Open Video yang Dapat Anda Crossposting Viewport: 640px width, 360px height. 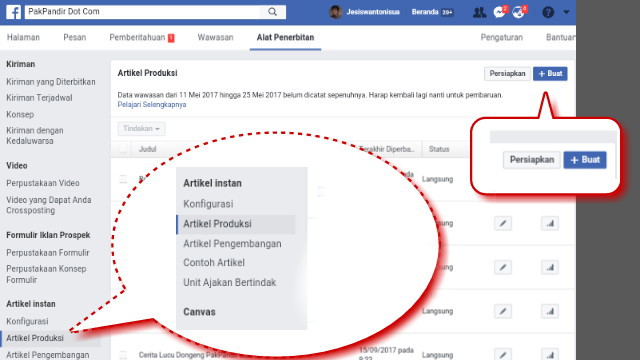[49, 205]
